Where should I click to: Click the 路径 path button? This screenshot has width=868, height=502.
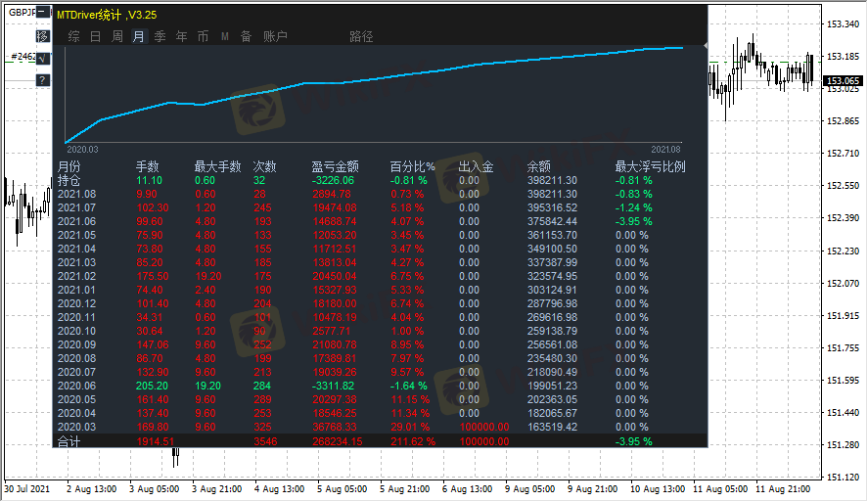coord(361,36)
